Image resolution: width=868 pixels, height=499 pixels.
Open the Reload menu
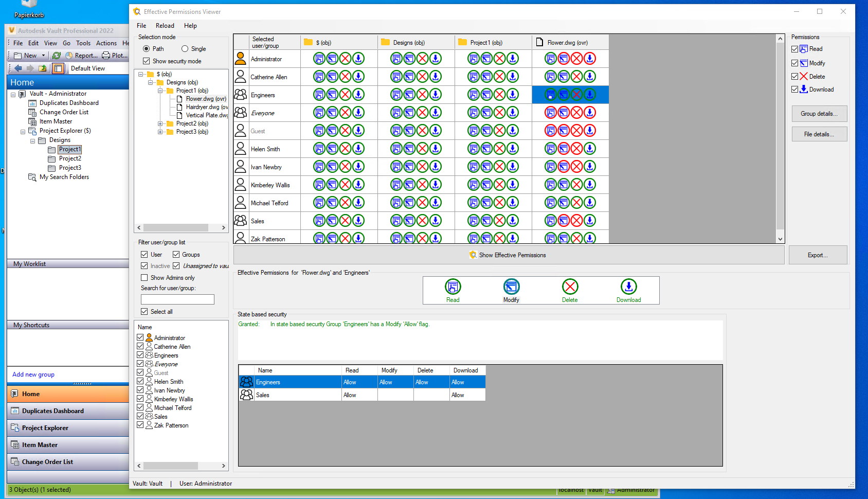pos(165,26)
